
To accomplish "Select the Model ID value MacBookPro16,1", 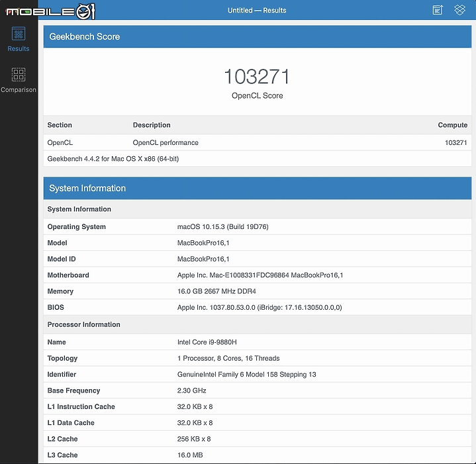I will click(x=203, y=259).
